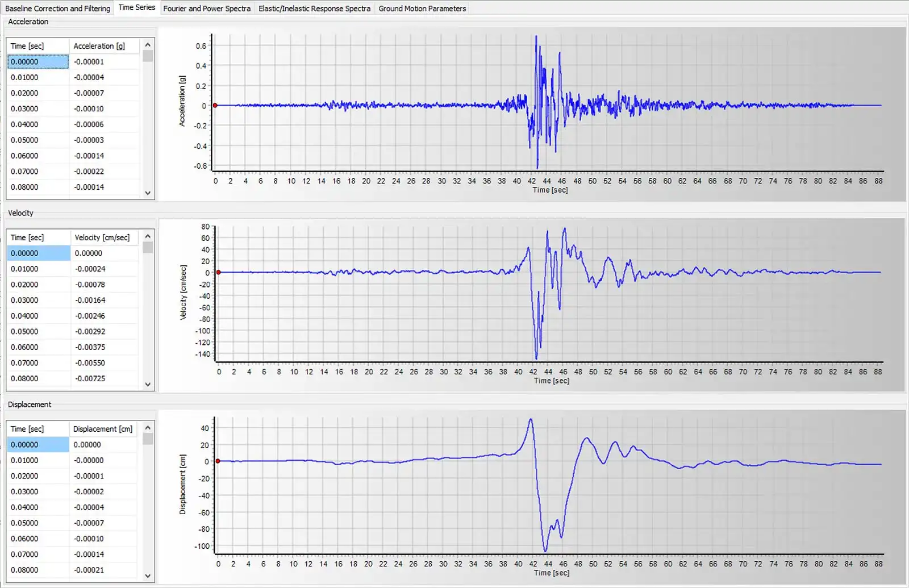Switch to the Fourier and Power Spectra tab
909x588 pixels.
point(207,9)
